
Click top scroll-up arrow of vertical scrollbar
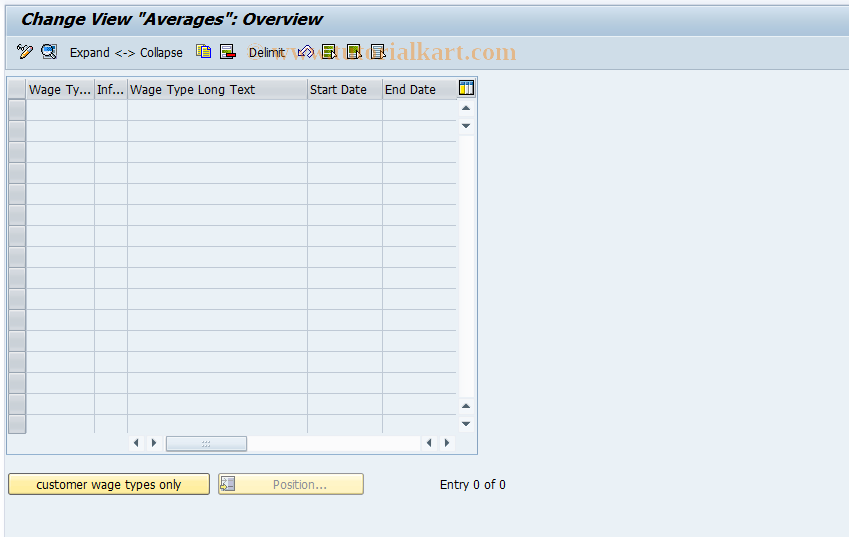(x=466, y=108)
